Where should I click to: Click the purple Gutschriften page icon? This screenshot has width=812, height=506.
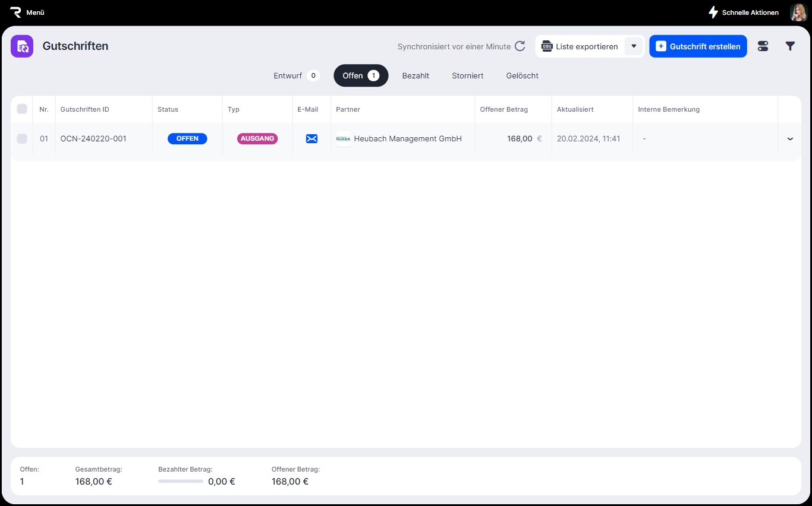(x=22, y=46)
